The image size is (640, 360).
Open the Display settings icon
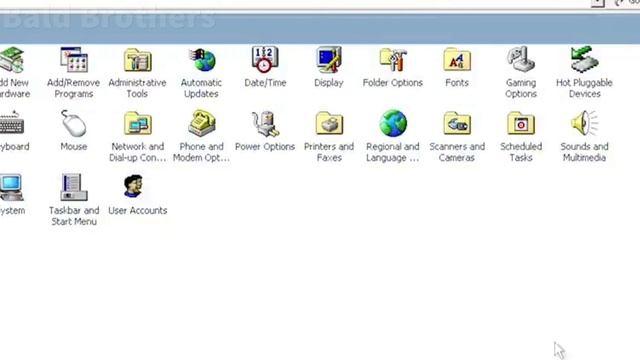pyautogui.click(x=329, y=60)
